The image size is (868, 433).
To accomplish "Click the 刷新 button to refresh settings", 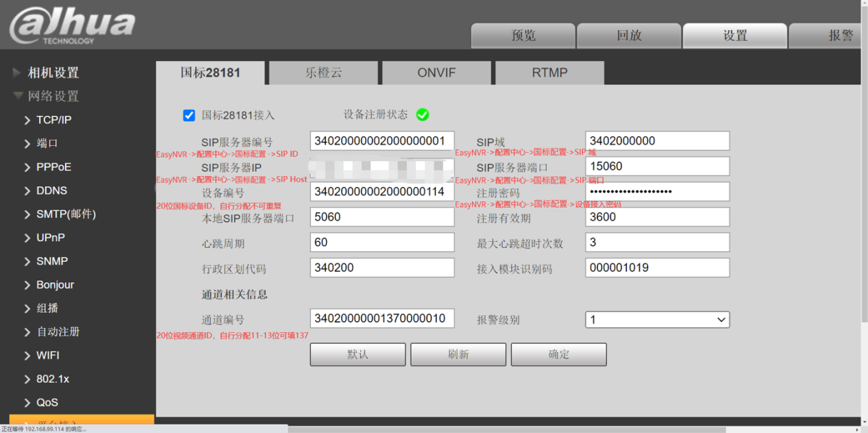I will (458, 354).
